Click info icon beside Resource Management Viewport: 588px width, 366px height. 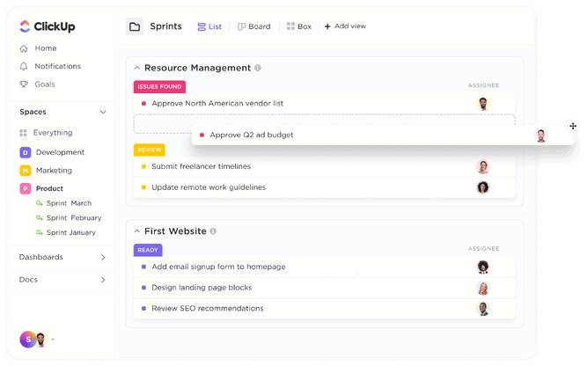(x=258, y=68)
